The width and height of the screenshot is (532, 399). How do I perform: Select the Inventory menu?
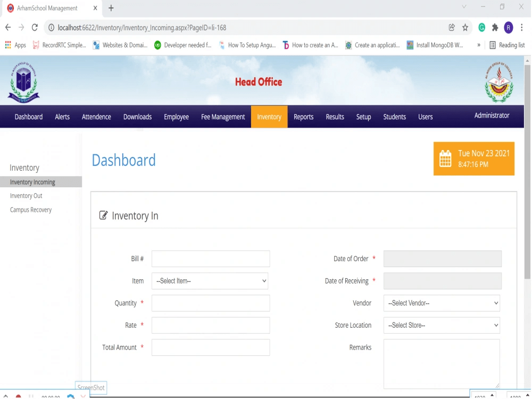(x=269, y=117)
